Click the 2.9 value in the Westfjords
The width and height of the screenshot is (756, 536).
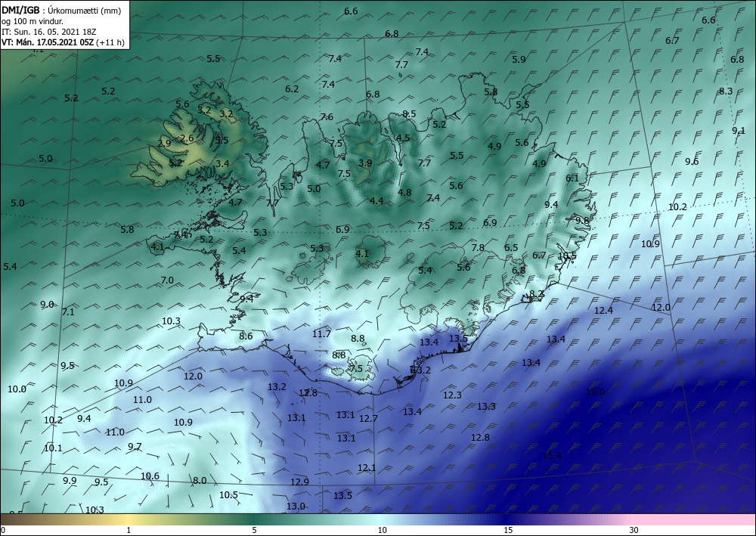(164, 143)
